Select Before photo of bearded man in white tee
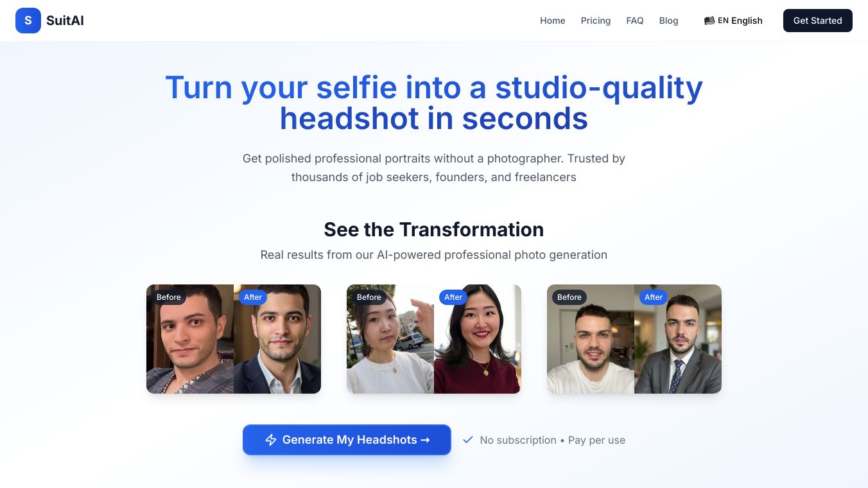The width and height of the screenshot is (868, 488). (591, 339)
